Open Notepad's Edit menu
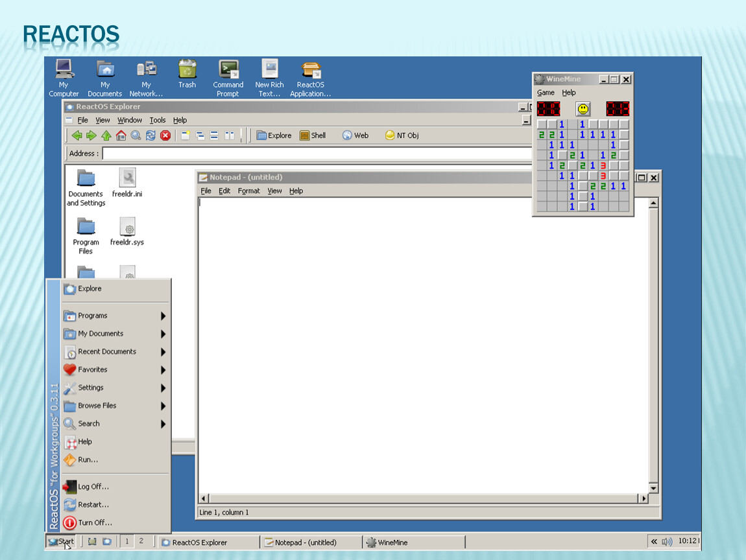The image size is (746, 560). (224, 191)
